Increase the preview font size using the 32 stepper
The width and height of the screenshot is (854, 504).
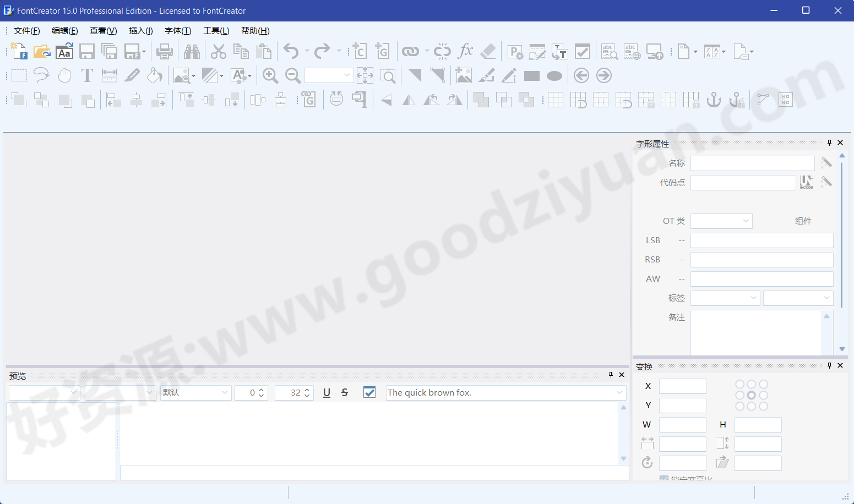[x=307, y=390]
